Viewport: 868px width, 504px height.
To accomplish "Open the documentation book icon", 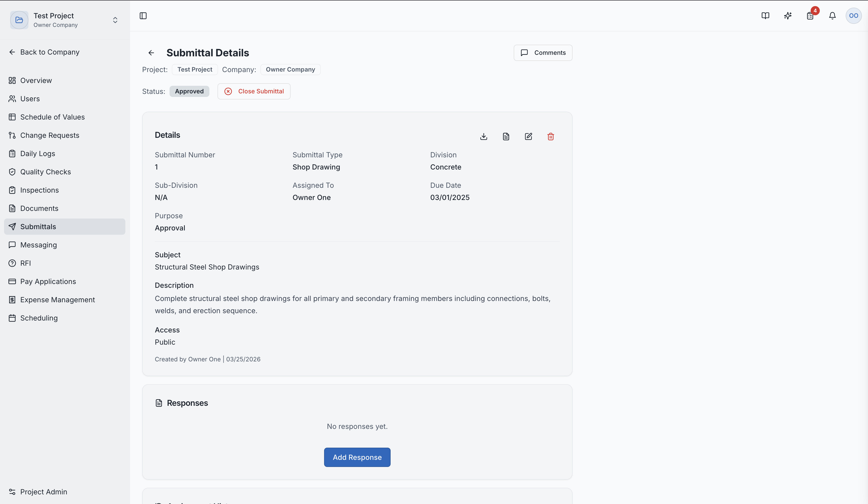I will pyautogui.click(x=765, y=16).
